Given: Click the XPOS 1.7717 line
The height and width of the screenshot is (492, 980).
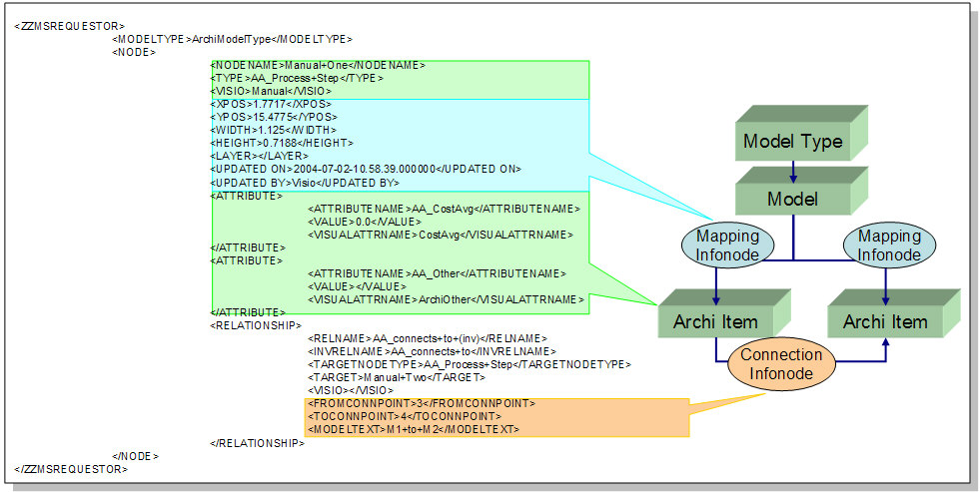Looking at the screenshot, I should (270, 104).
